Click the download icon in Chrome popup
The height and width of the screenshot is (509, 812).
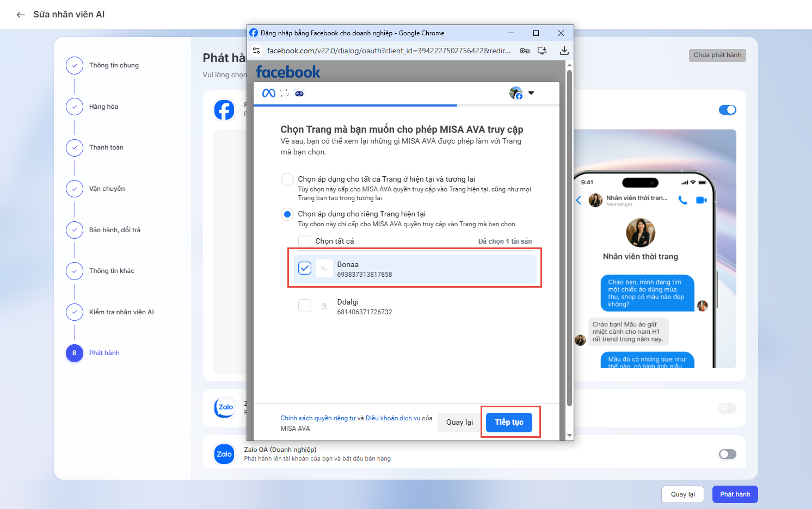564,51
